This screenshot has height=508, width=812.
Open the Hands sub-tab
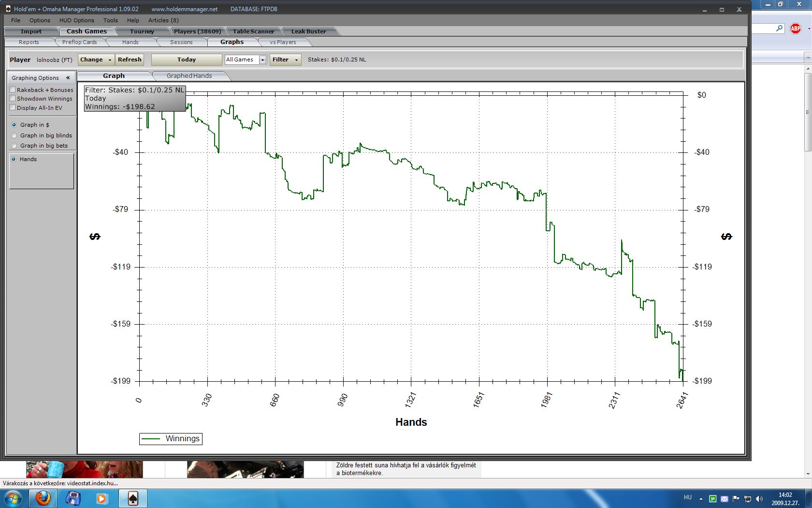130,42
